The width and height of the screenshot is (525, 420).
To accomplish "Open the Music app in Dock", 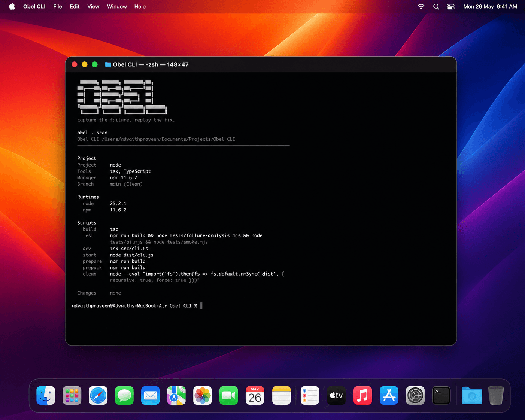I will (x=362, y=396).
